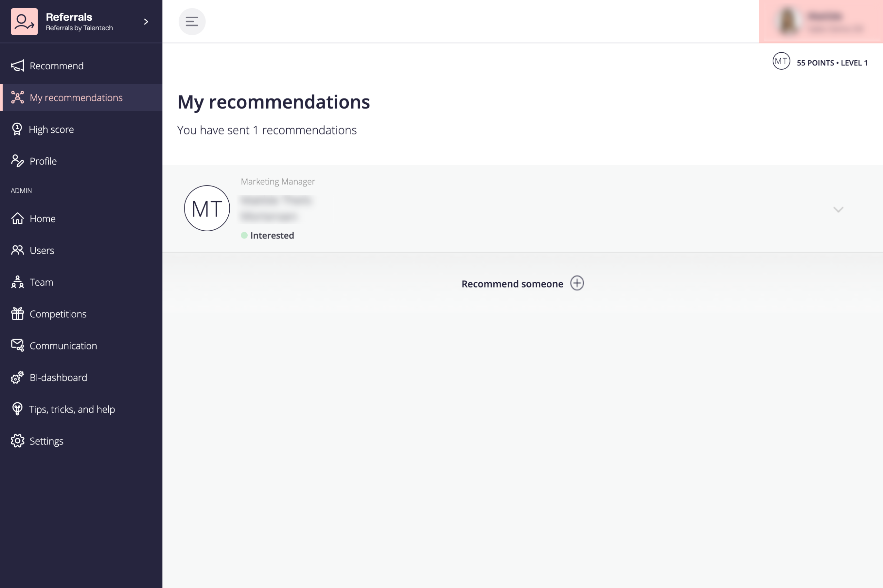This screenshot has height=588, width=883.
Task: Click the megaphone Recommend icon
Action: coord(18,65)
